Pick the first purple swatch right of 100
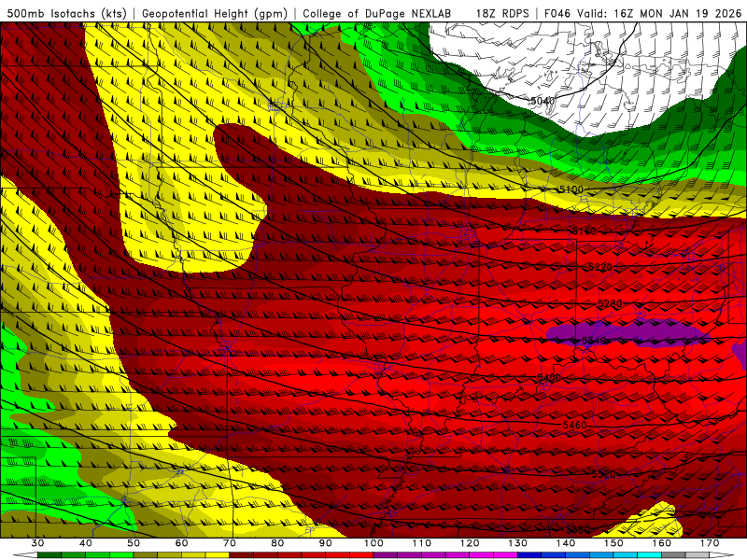 pyautogui.click(x=386, y=555)
